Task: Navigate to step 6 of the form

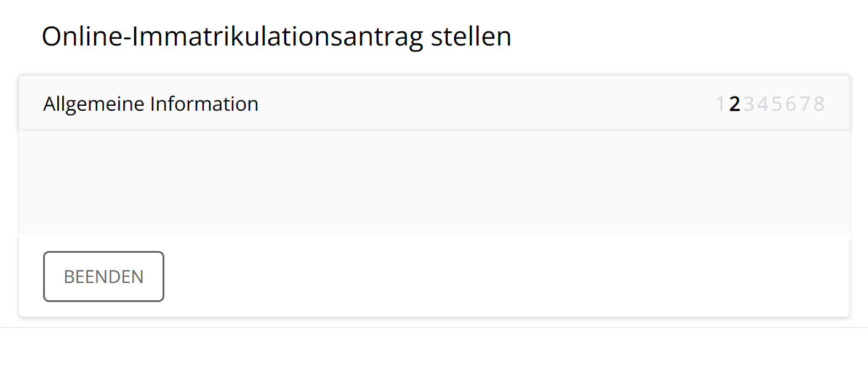Action: (790, 104)
